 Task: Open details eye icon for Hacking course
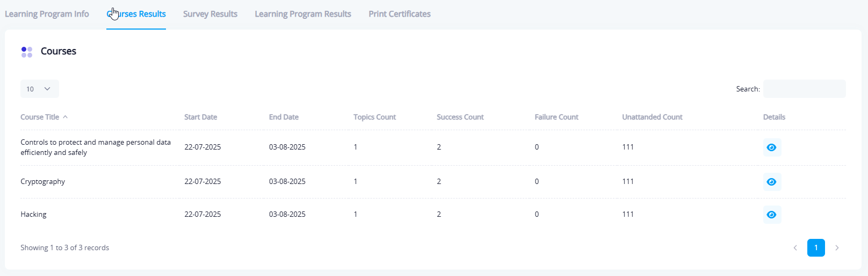coord(771,215)
